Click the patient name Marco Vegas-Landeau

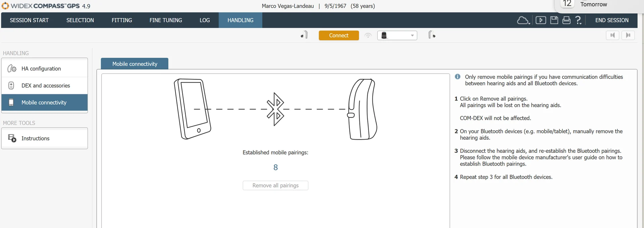tap(288, 6)
